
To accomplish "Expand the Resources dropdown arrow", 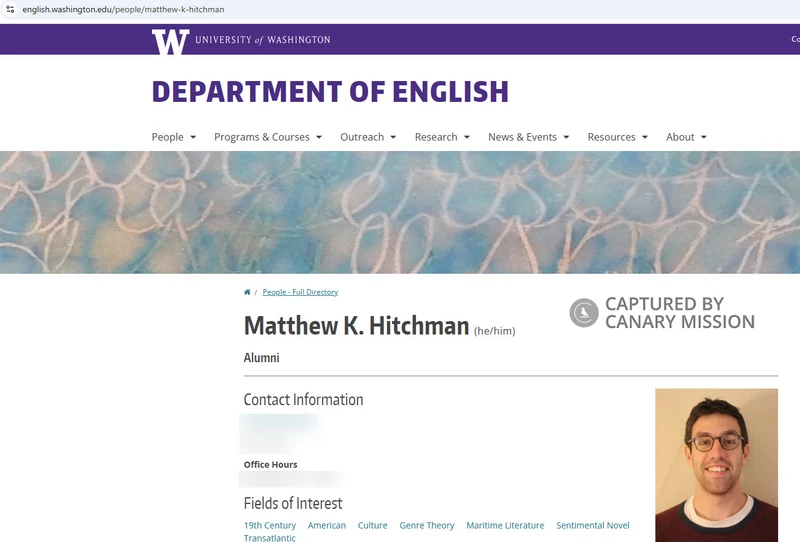I will pyautogui.click(x=645, y=137).
